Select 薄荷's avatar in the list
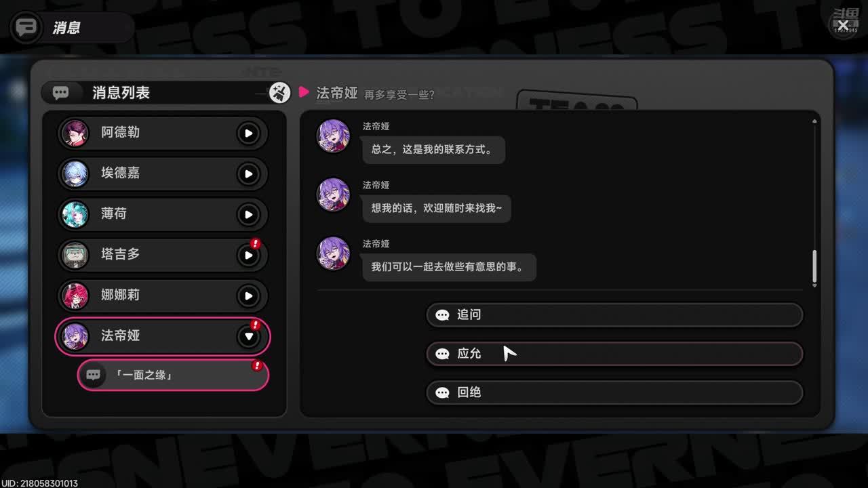Viewport: 868px width, 488px height. 75,214
